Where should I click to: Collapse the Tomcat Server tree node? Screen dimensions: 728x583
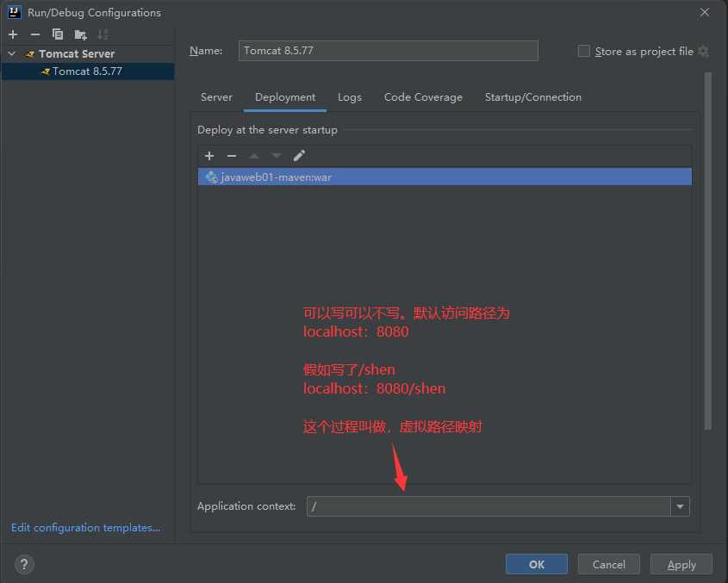(x=12, y=54)
